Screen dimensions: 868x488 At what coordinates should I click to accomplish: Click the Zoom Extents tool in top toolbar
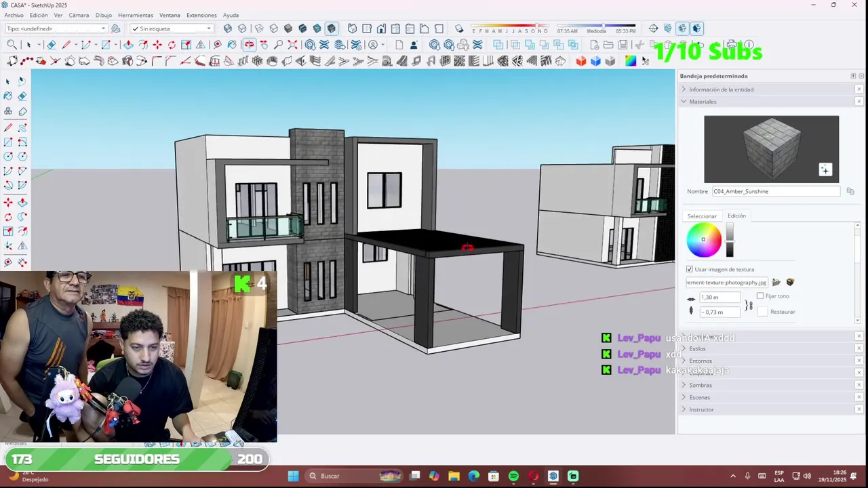(x=292, y=45)
